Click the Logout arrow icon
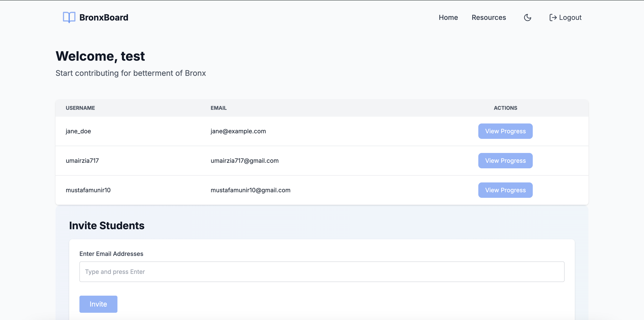Viewport: 644px width, 320px height. click(x=553, y=18)
